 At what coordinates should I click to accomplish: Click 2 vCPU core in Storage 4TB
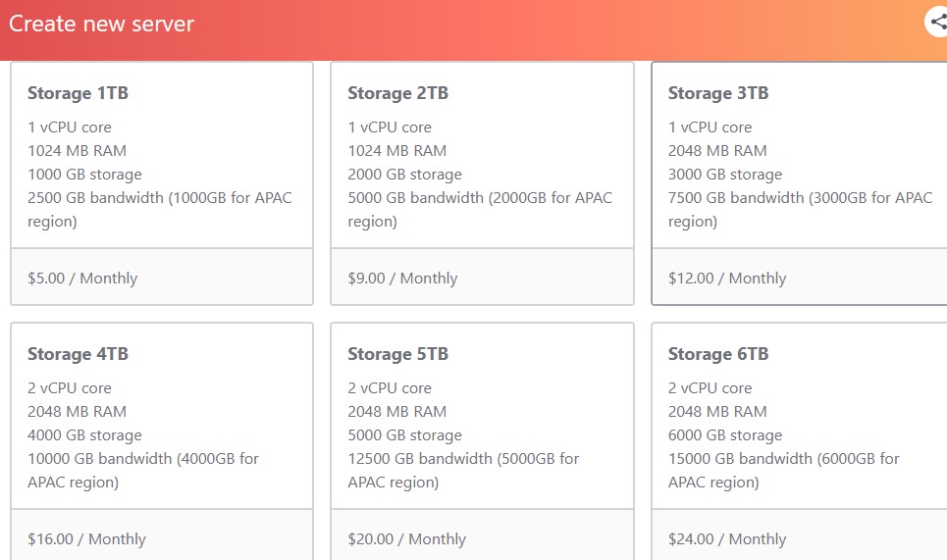tap(70, 388)
